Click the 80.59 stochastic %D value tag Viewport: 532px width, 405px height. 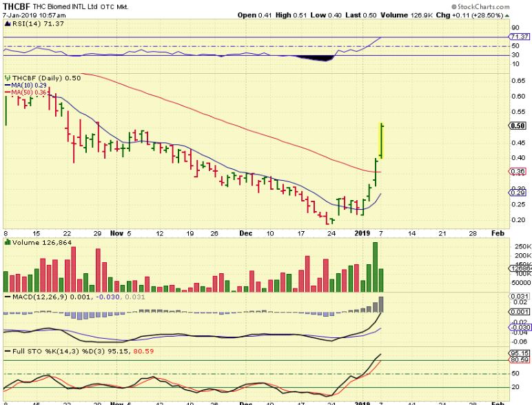point(520,359)
